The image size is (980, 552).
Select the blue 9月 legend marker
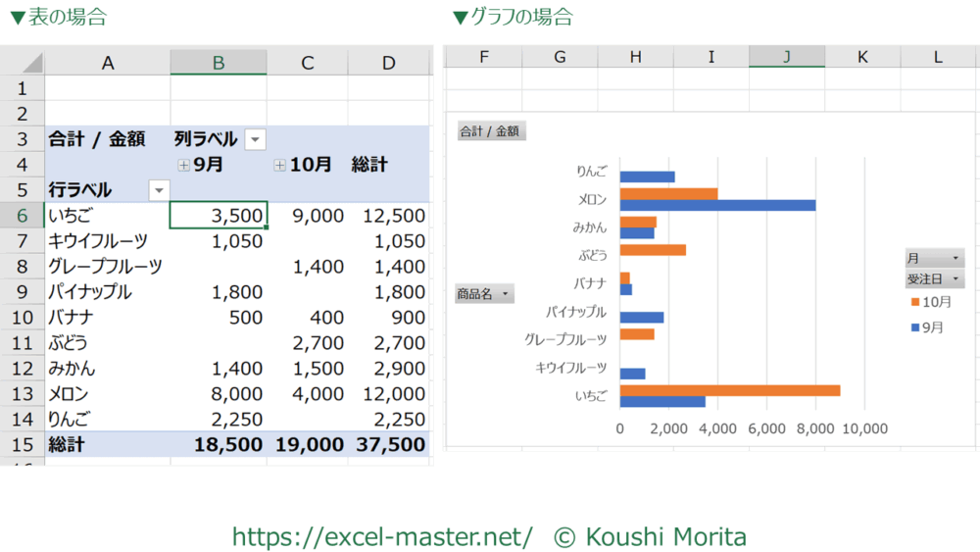click(x=914, y=327)
